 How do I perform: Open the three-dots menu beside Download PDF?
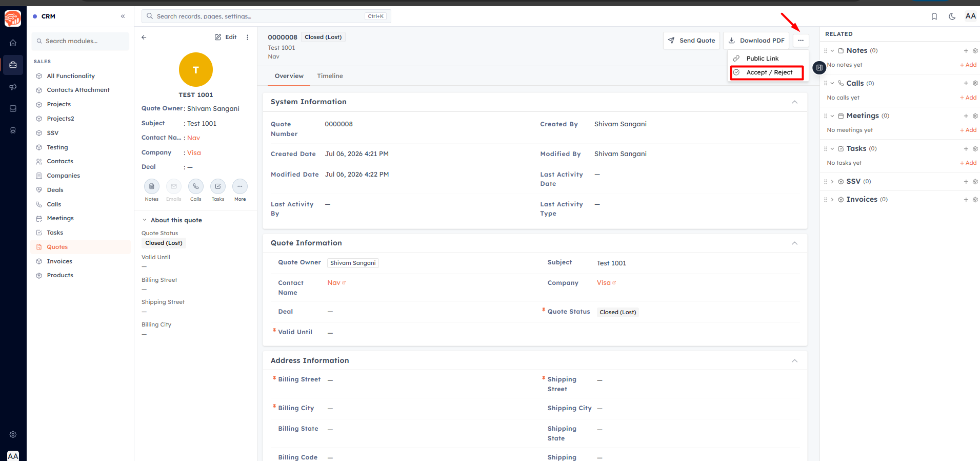[801, 41]
